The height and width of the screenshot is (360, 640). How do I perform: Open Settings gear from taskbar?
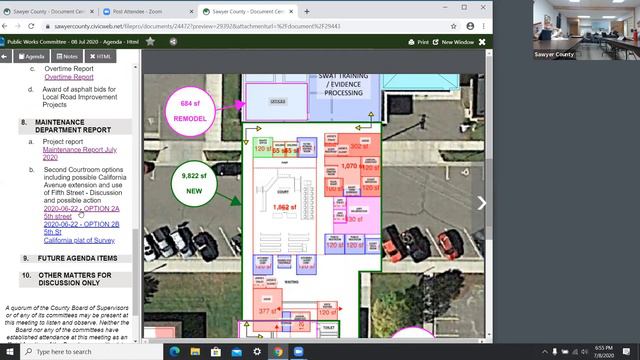point(257,352)
